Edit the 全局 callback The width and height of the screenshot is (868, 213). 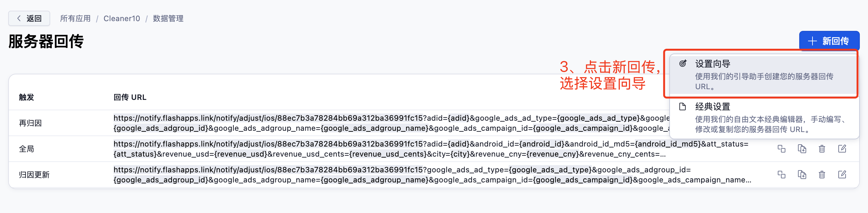842,149
